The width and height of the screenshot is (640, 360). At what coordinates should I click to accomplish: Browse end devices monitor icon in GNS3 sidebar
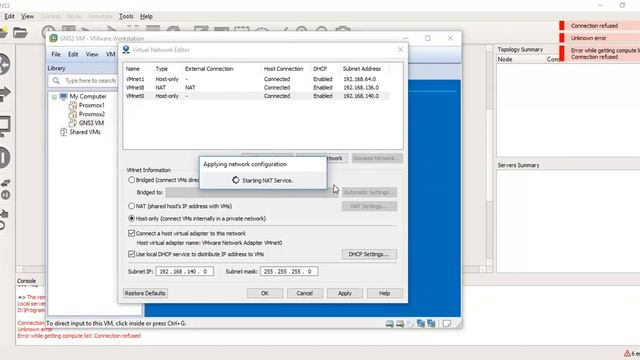[5, 126]
